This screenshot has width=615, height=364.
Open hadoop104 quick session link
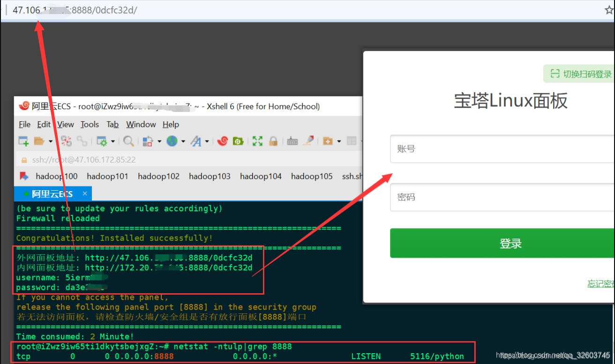tap(261, 176)
